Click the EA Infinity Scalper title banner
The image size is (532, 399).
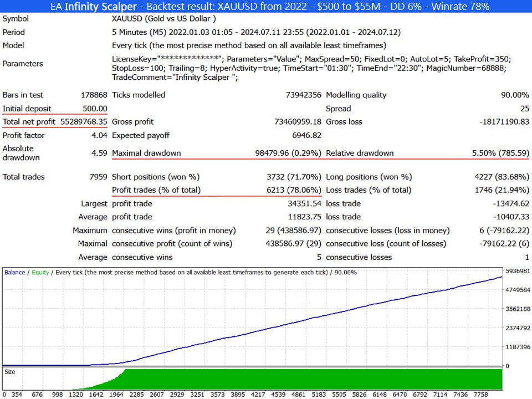[x=266, y=7]
